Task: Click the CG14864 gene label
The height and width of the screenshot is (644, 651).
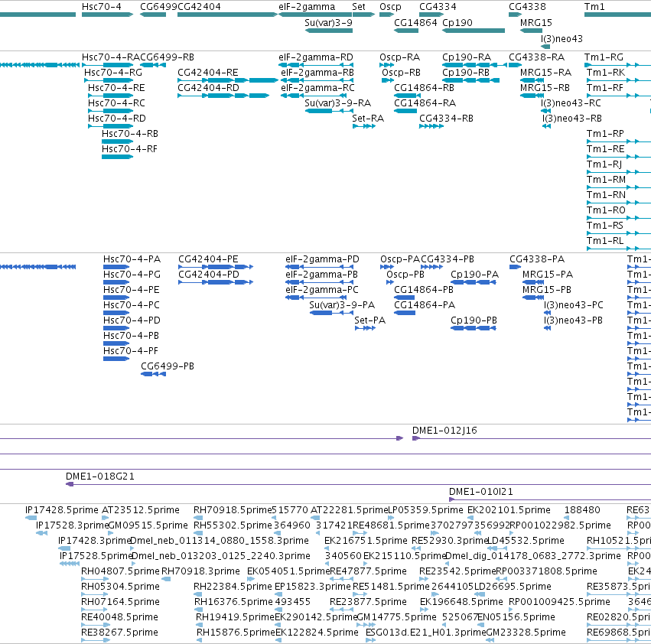Action: pyautogui.click(x=415, y=22)
